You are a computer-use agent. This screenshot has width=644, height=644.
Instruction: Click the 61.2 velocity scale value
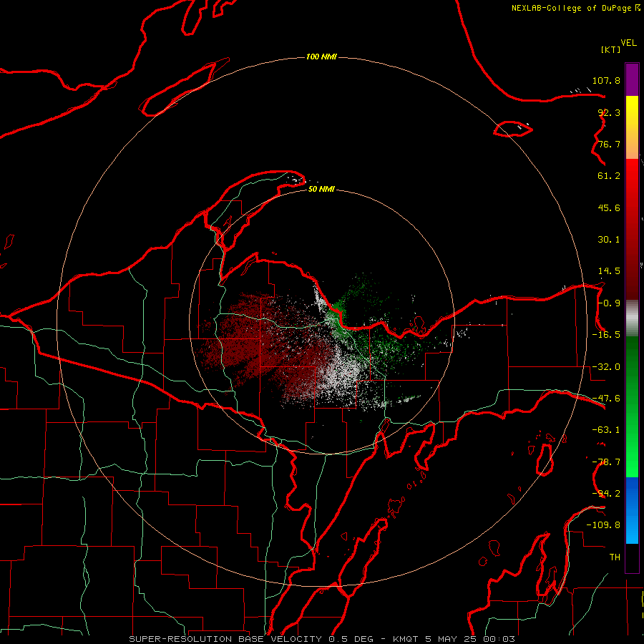pyautogui.click(x=609, y=176)
